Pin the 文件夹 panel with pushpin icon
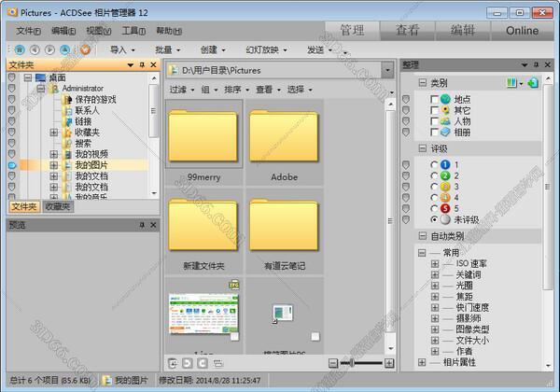The image size is (560, 392). tap(142, 65)
